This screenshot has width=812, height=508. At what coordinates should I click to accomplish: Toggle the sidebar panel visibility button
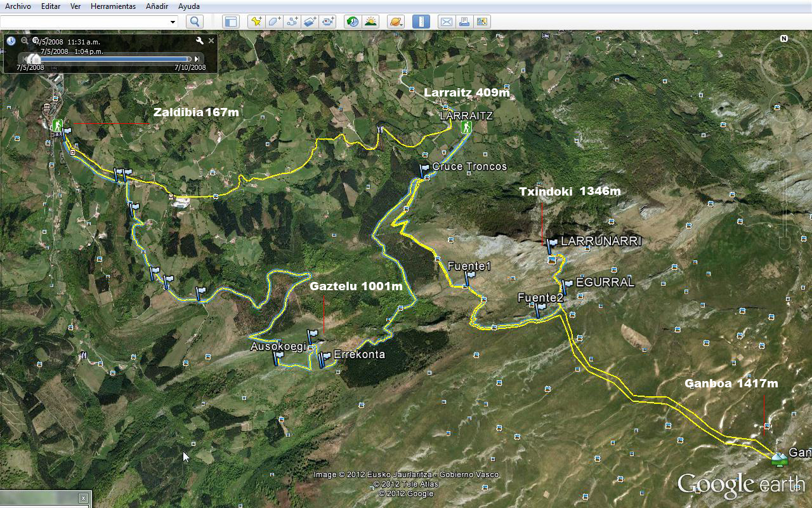pos(231,22)
